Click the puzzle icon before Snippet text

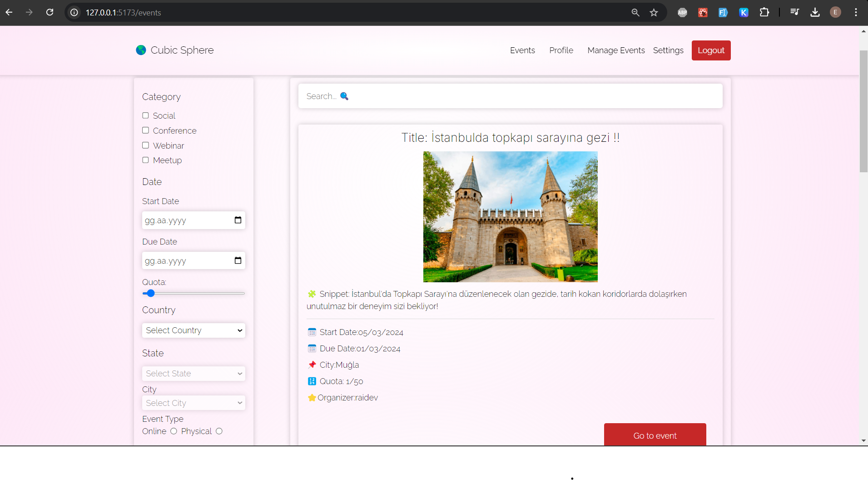point(312,294)
